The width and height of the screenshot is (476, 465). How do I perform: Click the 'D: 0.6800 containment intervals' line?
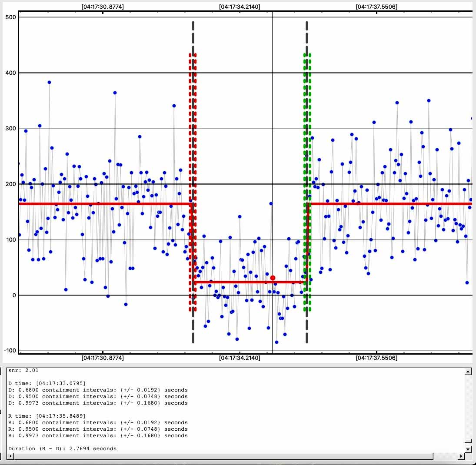pos(98,390)
